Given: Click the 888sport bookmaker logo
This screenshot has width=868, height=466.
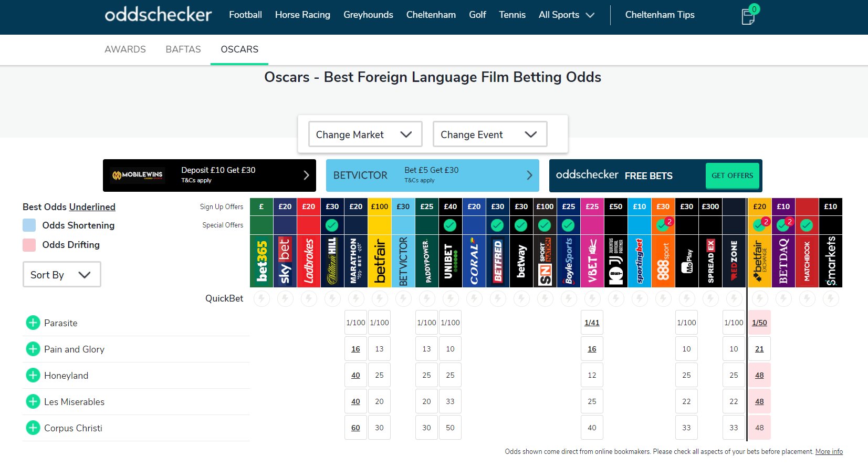Looking at the screenshot, I should (x=663, y=261).
